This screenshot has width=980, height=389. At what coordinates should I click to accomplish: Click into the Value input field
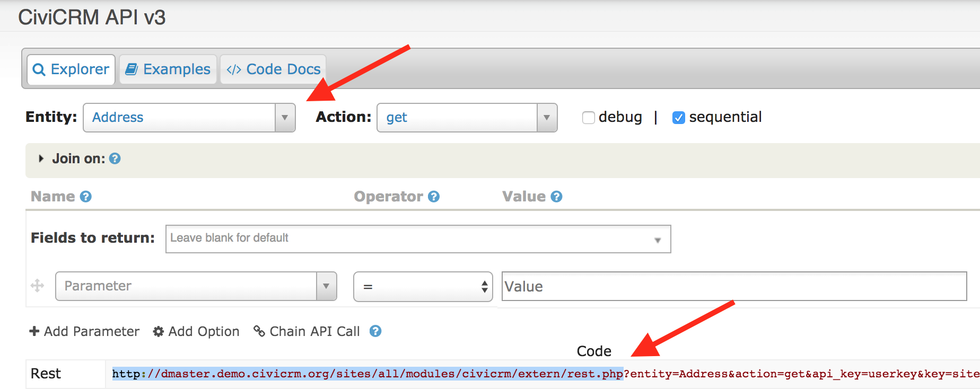click(734, 286)
